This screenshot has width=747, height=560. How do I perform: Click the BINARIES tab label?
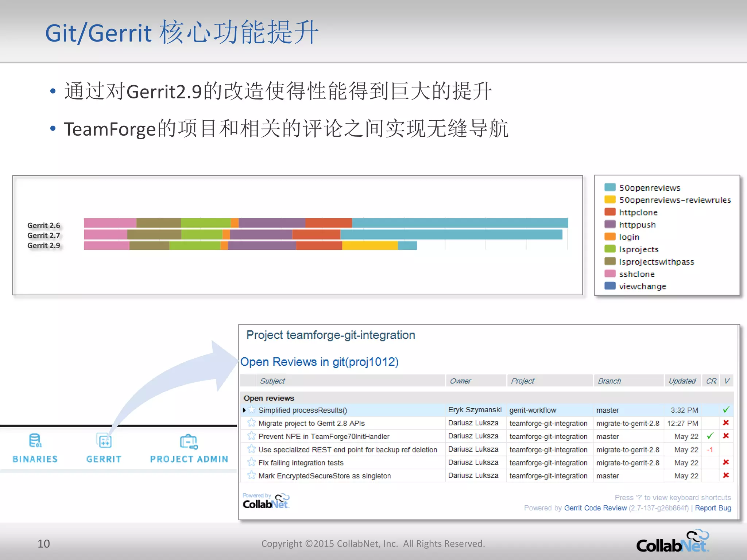(x=35, y=459)
